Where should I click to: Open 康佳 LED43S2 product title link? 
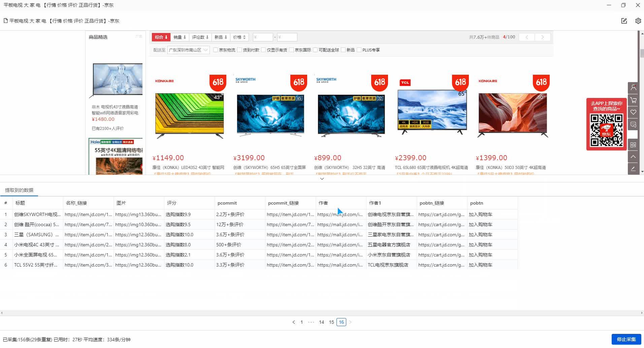pyautogui.click(x=188, y=168)
